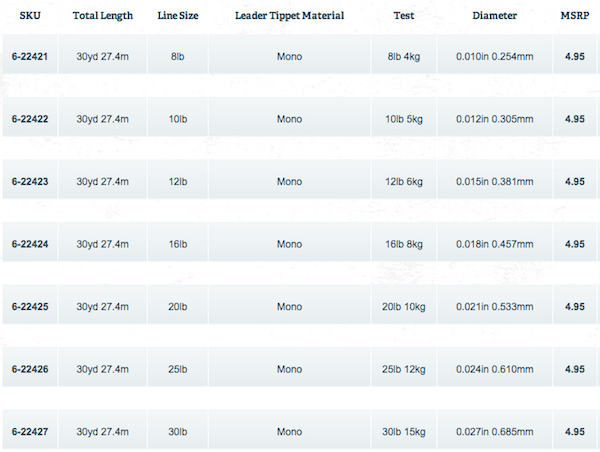
Task: Select the 20lb 10kg test cell
Action: point(404,307)
